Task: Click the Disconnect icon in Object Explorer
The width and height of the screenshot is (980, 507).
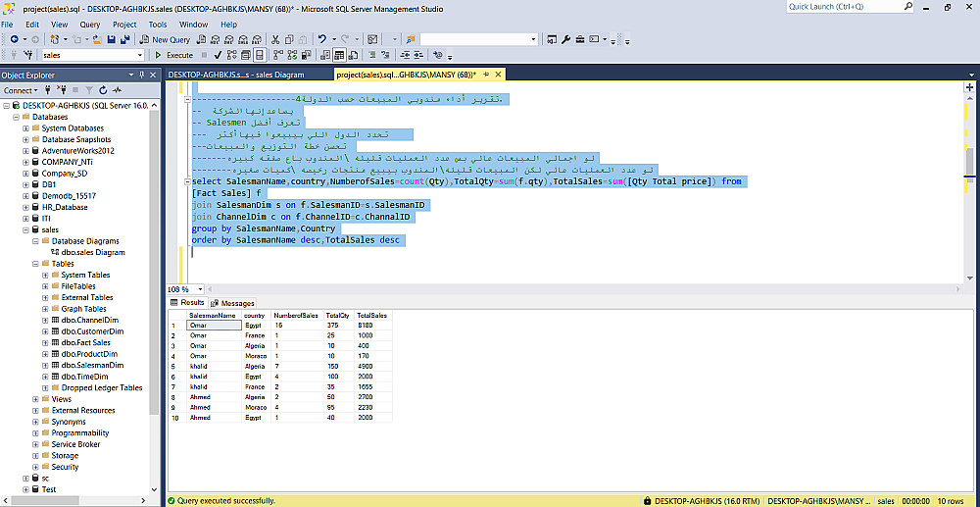Action: [x=64, y=90]
